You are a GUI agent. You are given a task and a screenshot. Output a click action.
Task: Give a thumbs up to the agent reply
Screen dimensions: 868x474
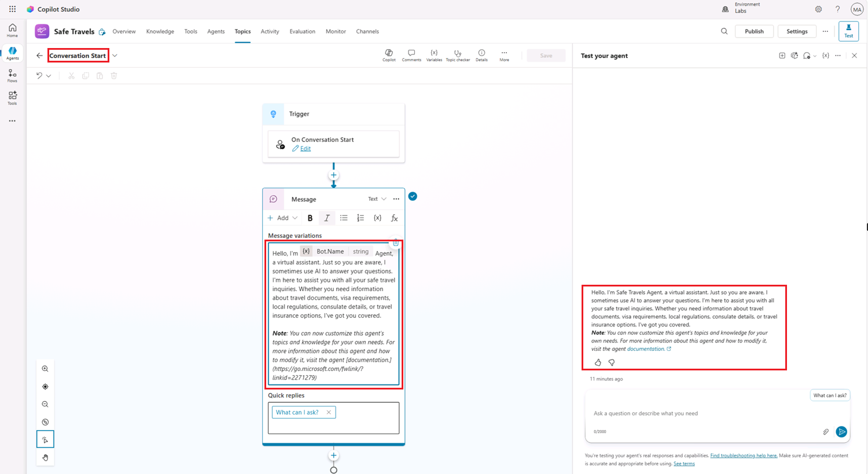598,362
